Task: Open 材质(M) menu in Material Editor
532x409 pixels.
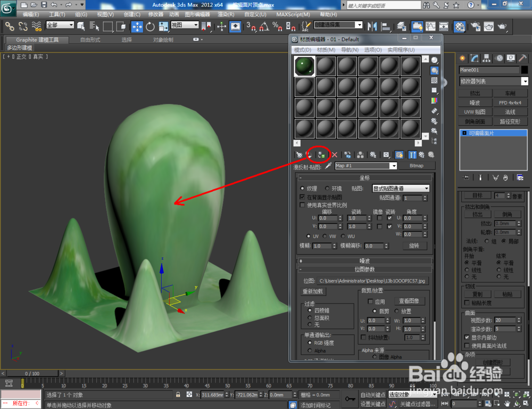Action: [x=326, y=50]
